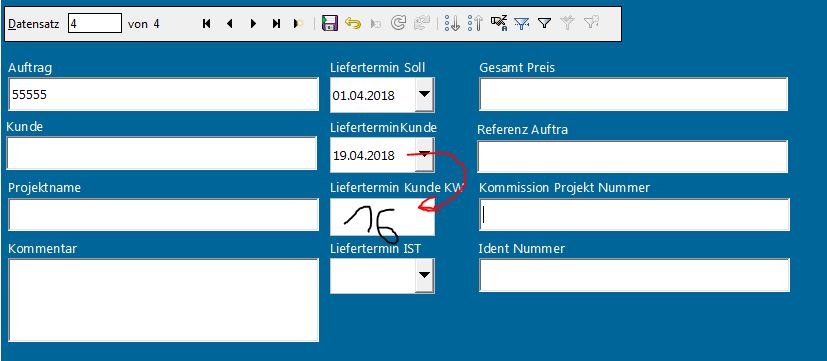The image size is (827, 361).
Task: Click the LieferterminKunde date 19.04.2018
Action: pos(363,156)
